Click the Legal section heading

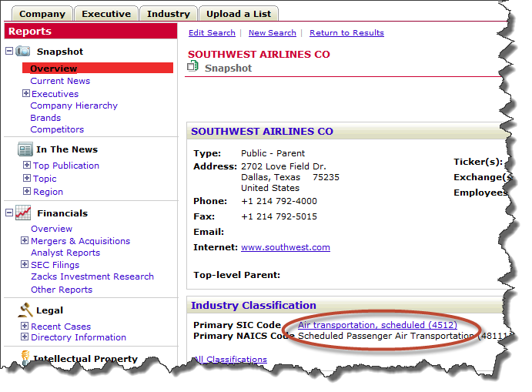[x=49, y=310]
